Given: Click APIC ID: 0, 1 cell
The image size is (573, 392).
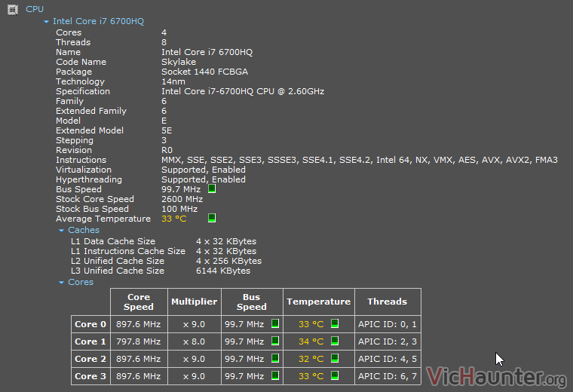Looking at the screenshot, I should point(388,324).
